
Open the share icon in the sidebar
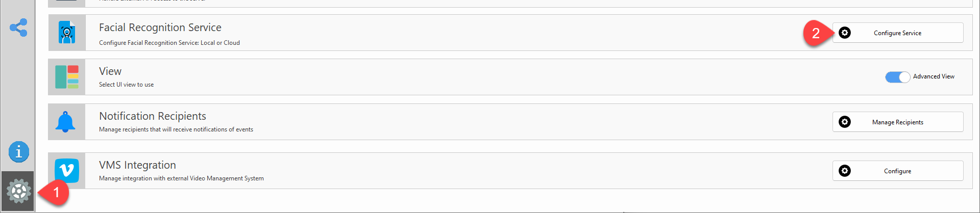click(18, 28)
